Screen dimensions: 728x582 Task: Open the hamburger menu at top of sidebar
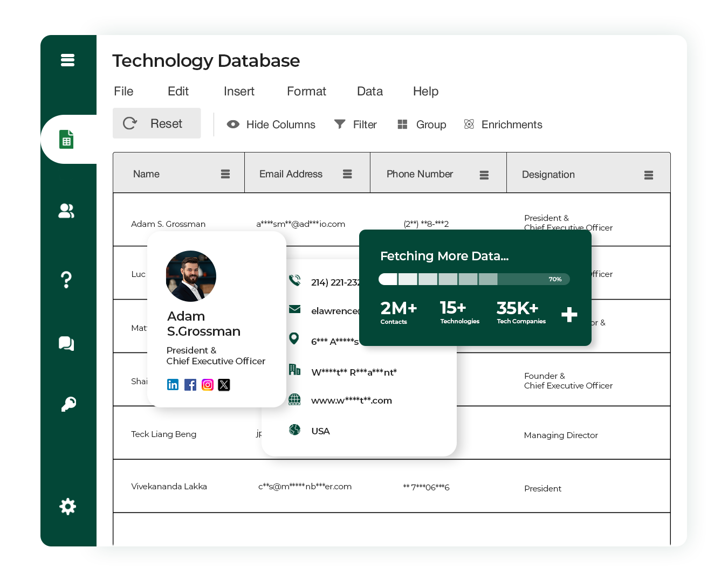pyautogui.click(x=67, y=60)
